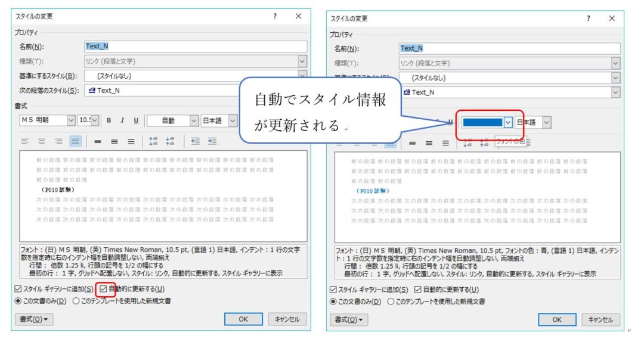Center-align text in the left dialog

tap(42, 142)
